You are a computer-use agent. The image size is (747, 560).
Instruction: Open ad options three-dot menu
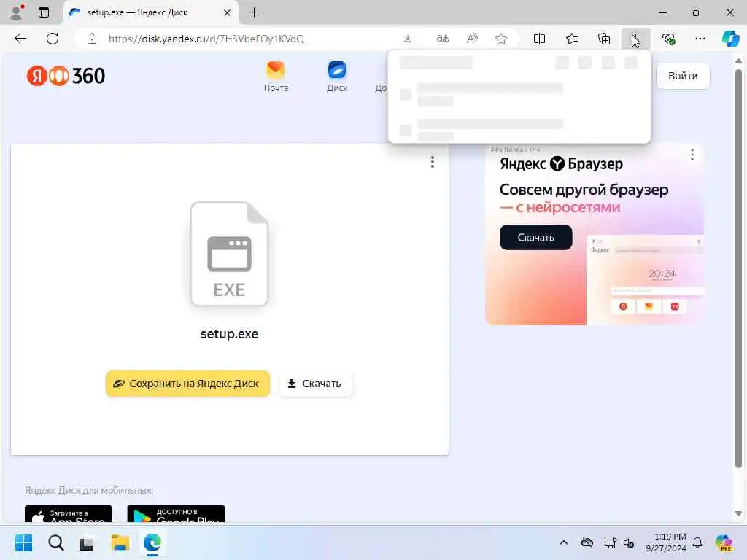click(x=692, y=155)
